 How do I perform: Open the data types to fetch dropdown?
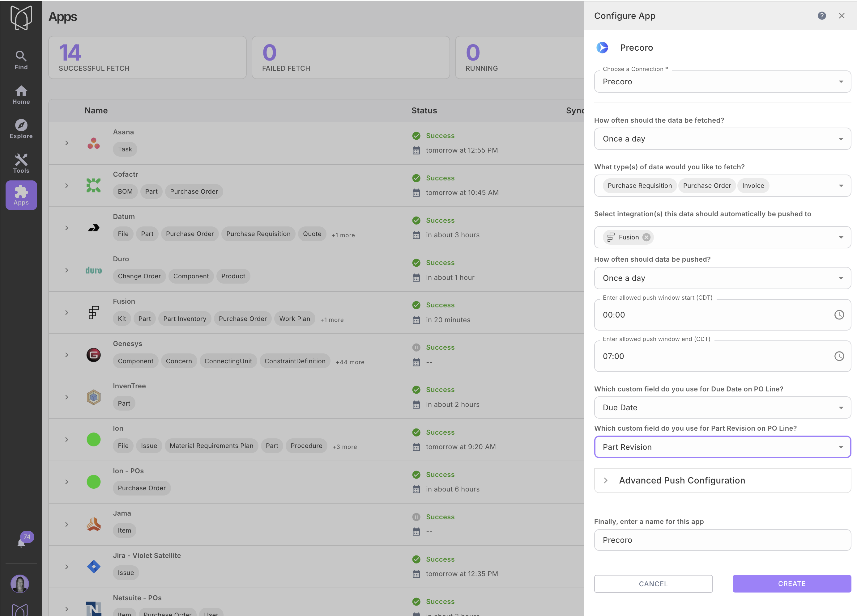coord(723,185)
